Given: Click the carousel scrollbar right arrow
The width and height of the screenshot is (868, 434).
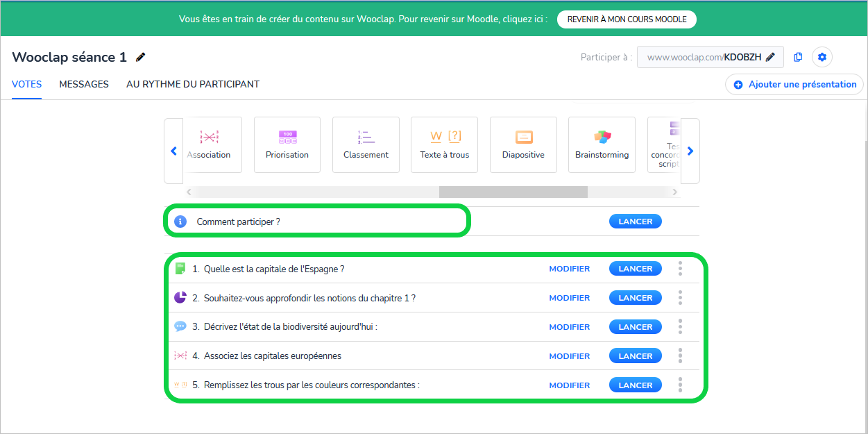Looking at the screenshot, I should click(x=674, y=192).
